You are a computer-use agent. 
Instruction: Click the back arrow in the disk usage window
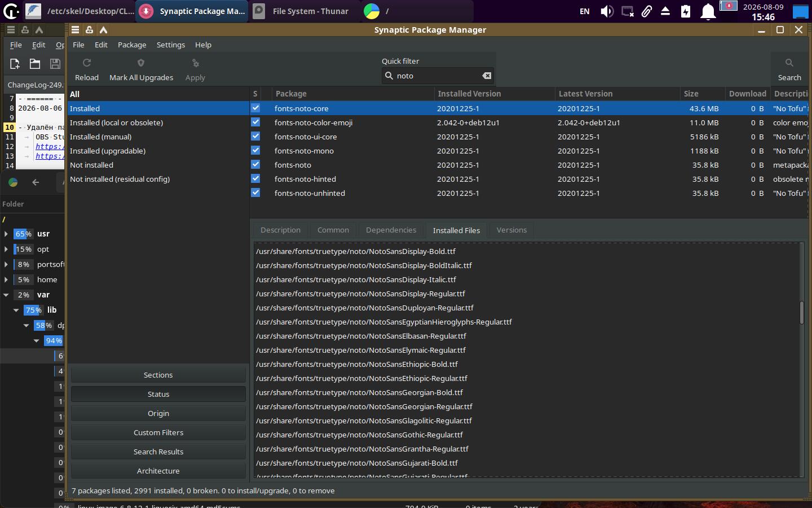pyautogui.click(x=36, y=182)
